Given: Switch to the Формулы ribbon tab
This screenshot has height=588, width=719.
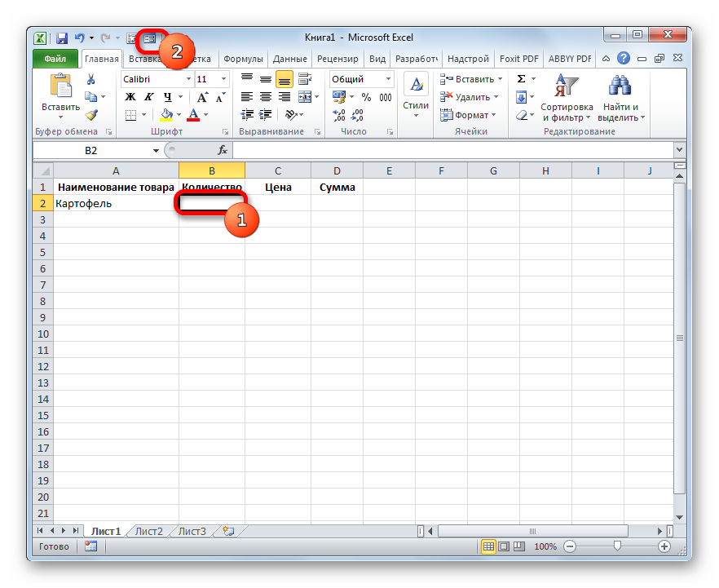Looking at the screenshot, I should (x=243, y=59).
